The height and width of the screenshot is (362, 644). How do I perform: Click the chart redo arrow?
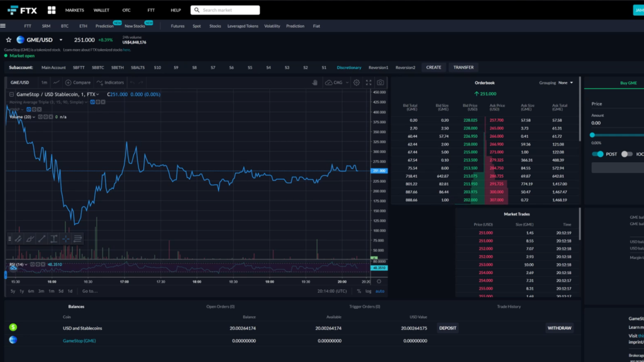pos(141,82)
